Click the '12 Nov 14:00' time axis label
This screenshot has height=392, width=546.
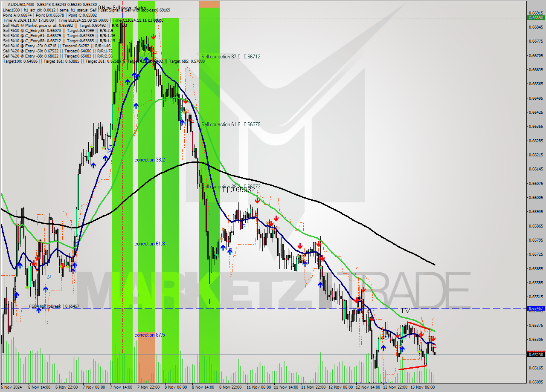(x=367, y=387)
